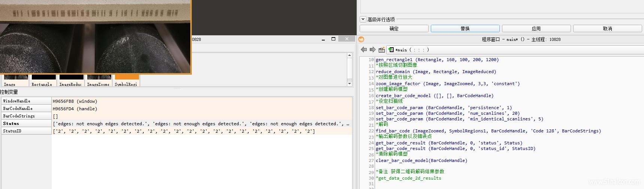
Task: Collapse the 高级并行选项 section
Action: (363, 19)
